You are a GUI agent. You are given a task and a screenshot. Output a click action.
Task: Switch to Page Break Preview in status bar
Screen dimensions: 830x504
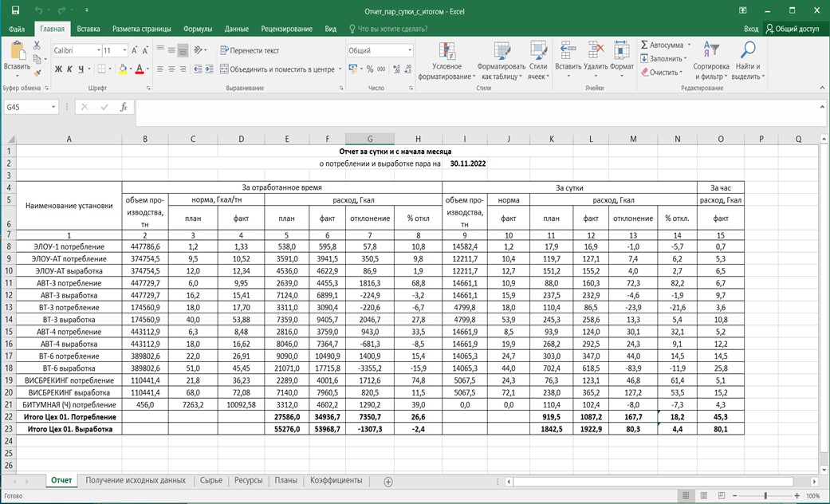(x=721, y=496)
